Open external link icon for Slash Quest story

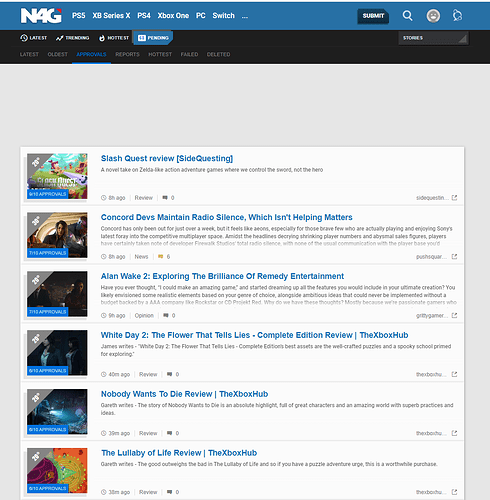coord(454,198)
